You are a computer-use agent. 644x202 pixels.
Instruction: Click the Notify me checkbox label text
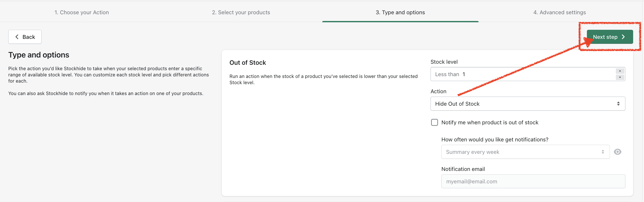click(x=490, y=122)
